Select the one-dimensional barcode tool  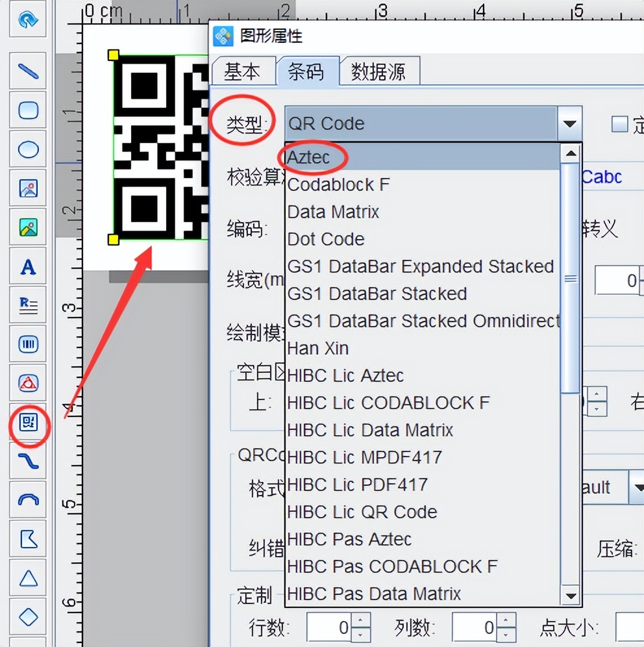coord(28,344)
